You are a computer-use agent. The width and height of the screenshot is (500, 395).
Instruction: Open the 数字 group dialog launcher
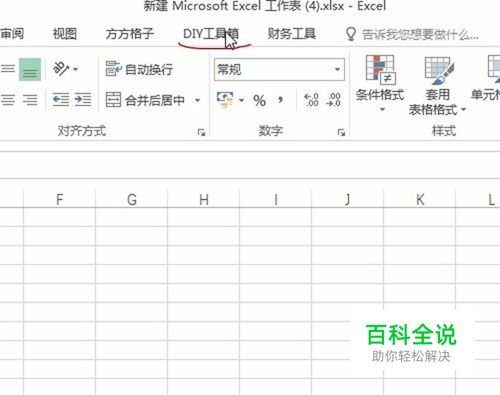(341, 132)
